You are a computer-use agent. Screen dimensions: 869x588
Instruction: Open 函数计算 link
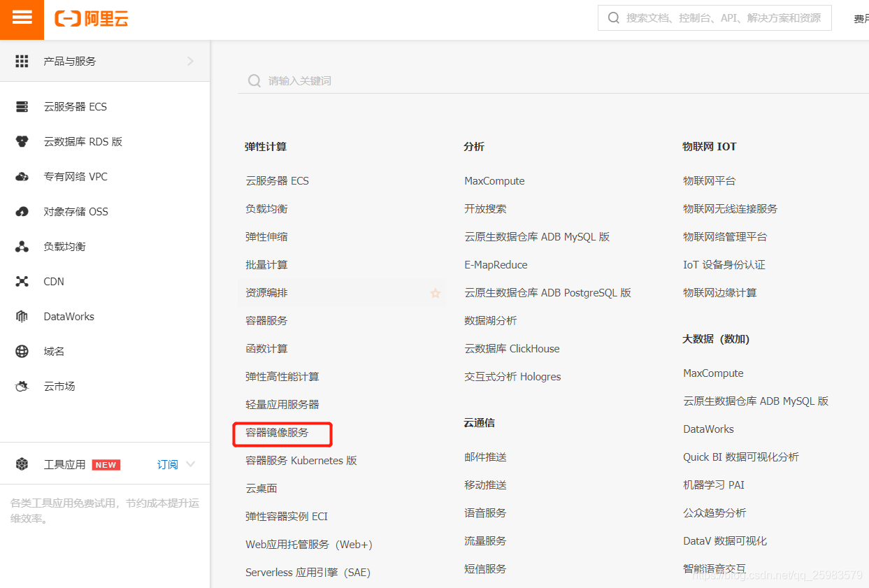point(266,349)
